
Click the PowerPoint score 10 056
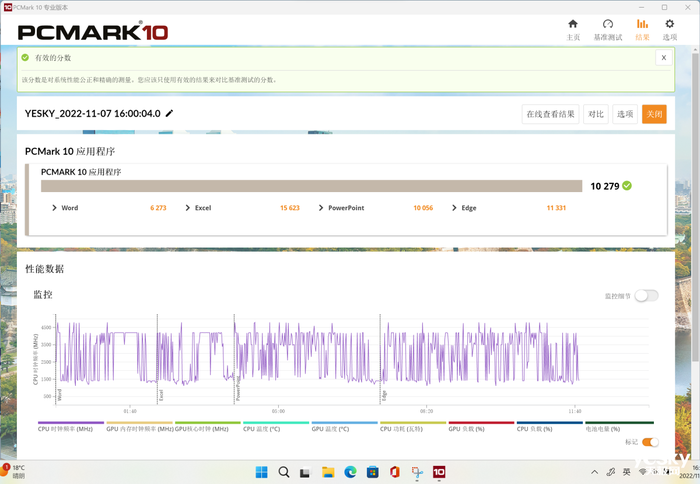(423, 208)
